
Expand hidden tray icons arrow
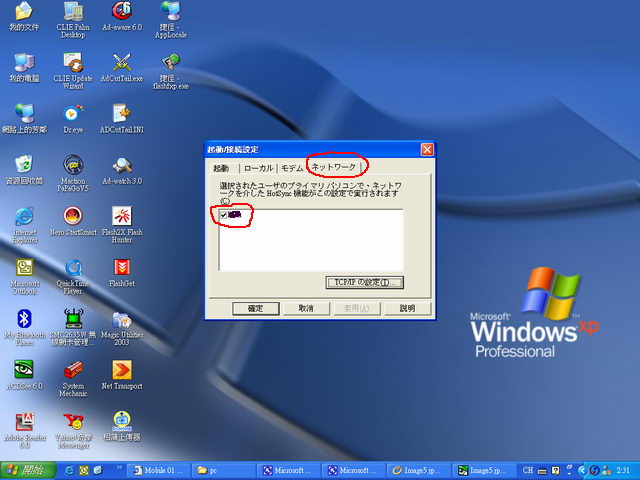(581, 471)
